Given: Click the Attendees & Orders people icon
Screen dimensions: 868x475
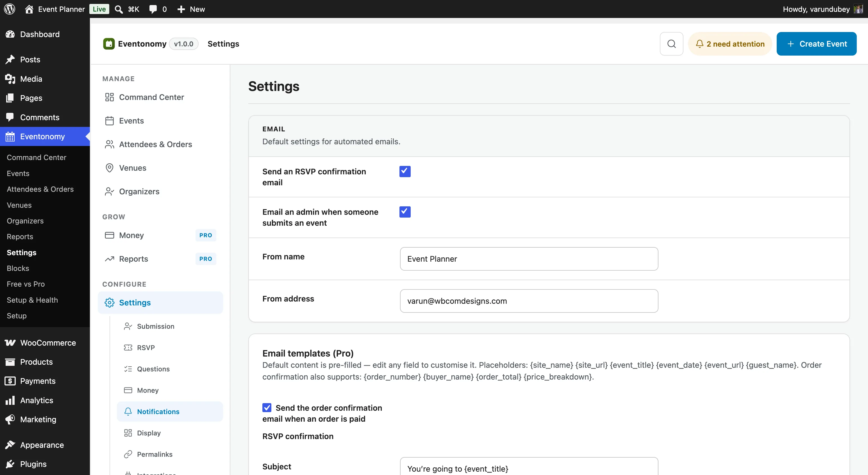Looking at the screenshot, I should point(110,144).
